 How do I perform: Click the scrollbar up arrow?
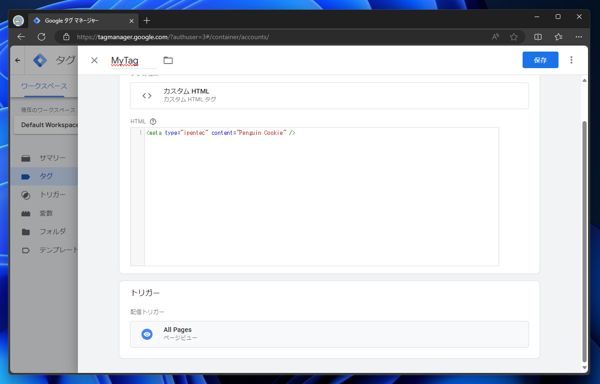(x=584, y=80)
